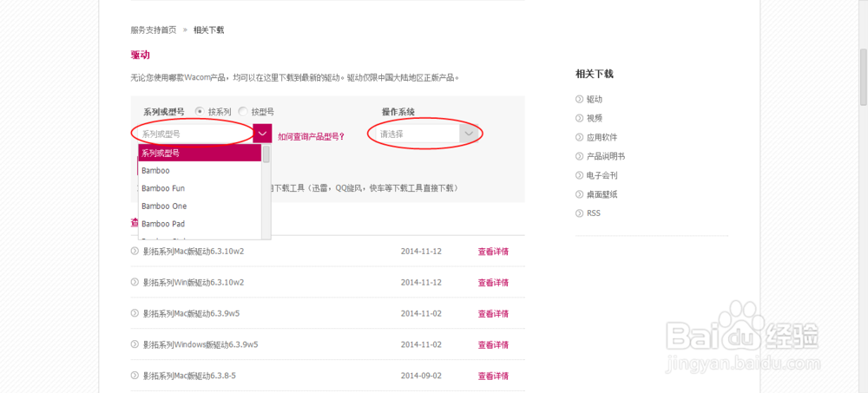Click the arrow icon beside 产品说明书 in sidebar
Viewport: 868px width, 393px height.
click(579, 157)
